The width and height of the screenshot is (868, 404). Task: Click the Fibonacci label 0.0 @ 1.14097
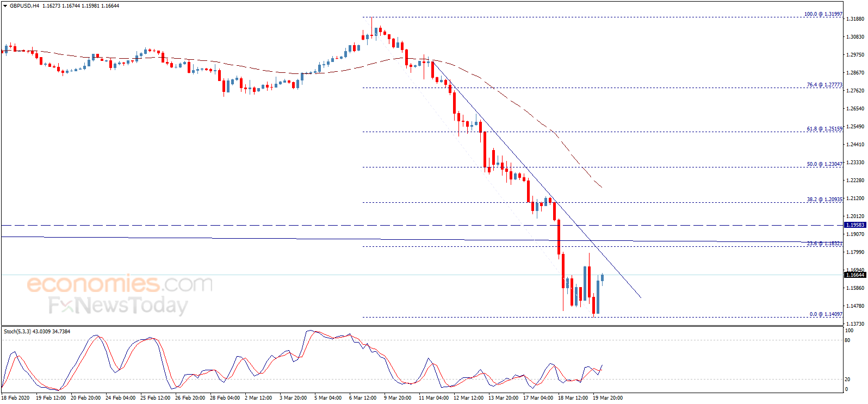point(826,314)
